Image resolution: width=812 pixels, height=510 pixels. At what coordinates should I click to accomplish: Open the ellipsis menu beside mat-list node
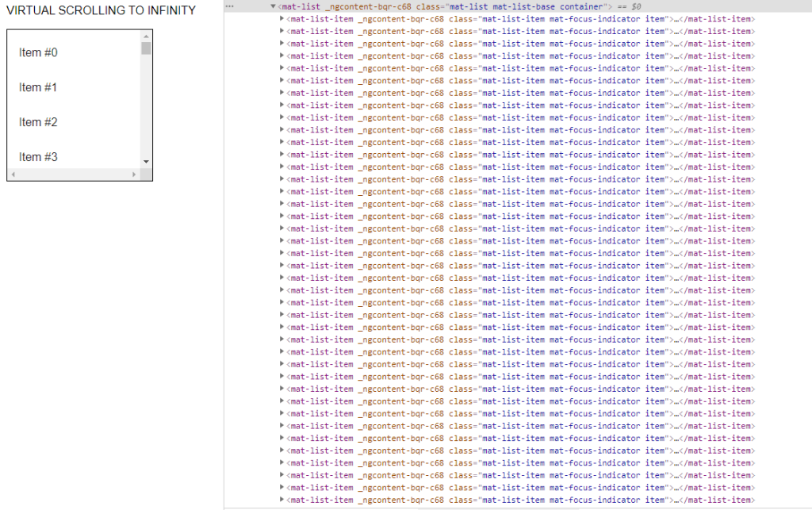229,6
